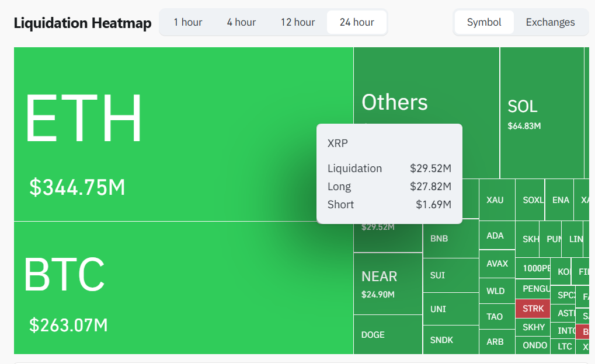Select the ARB heatmap tile
This screenshot has width=595, height=364.
click(x=497, y=342)
